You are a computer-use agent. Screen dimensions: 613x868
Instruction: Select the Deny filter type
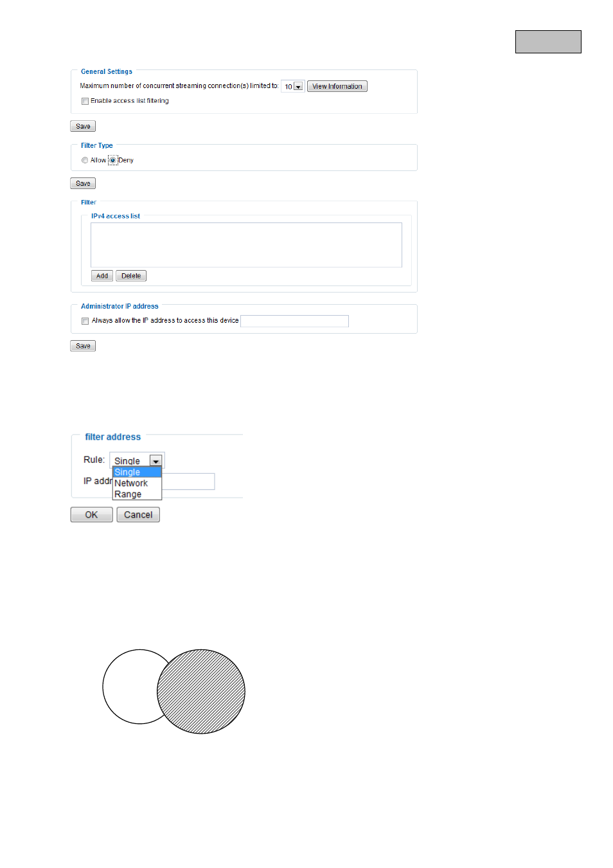113,160
